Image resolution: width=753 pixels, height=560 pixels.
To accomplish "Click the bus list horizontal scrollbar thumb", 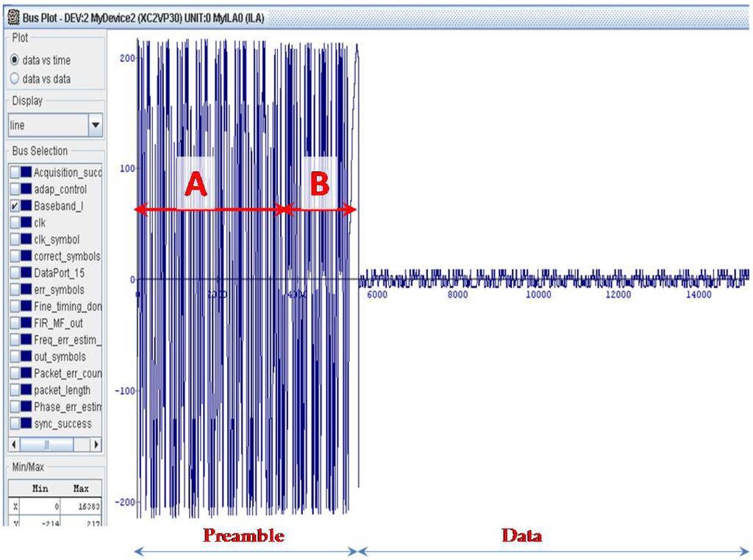I will pos(47,445).
